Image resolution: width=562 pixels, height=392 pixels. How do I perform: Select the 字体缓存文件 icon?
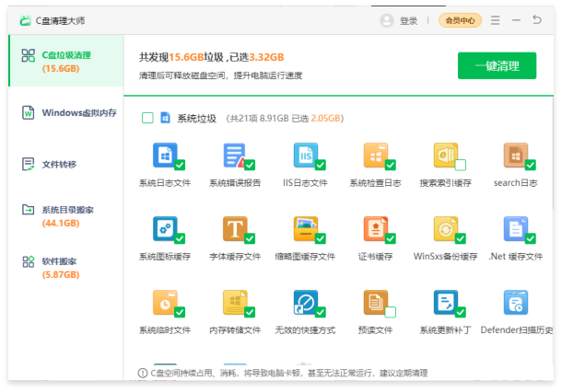pyautogui.click(x=234, y=228)
